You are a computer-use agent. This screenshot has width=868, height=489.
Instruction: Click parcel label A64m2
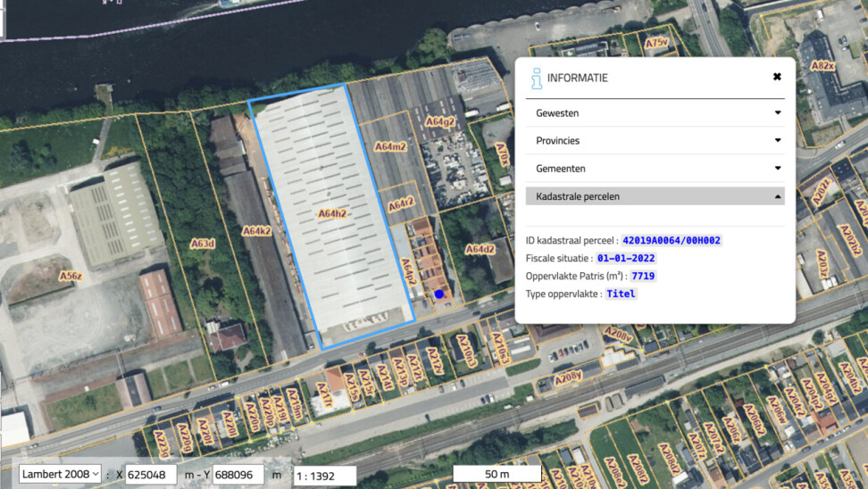(x=390, y=146)
